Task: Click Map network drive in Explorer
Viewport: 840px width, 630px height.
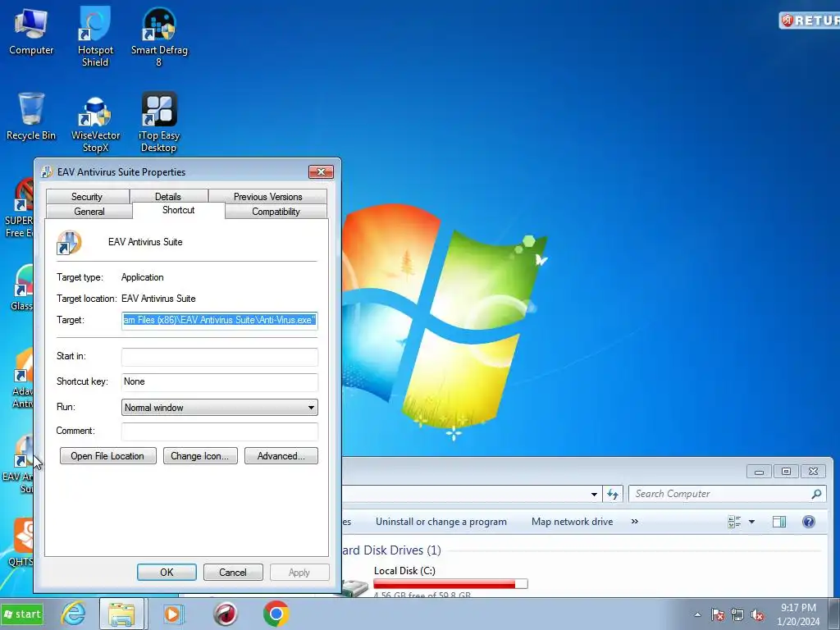Action: tap(572, 521)
